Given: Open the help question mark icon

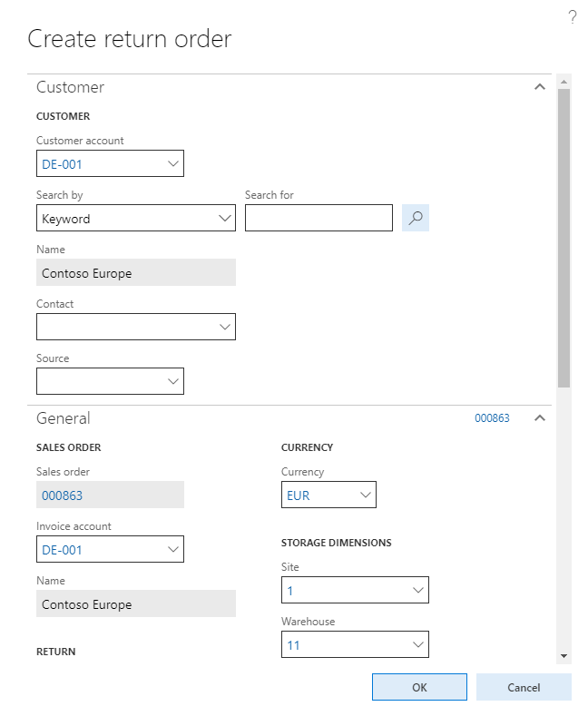Looking at the screenshot, I should pyautogui.click(x=573, y=17).
